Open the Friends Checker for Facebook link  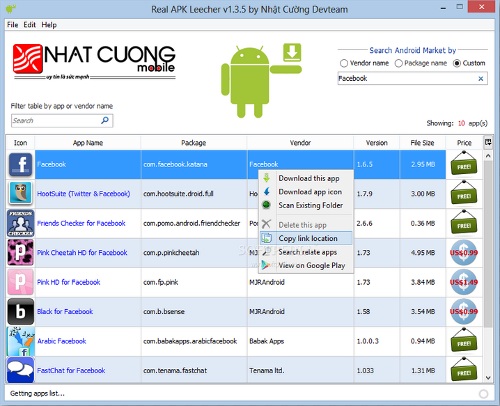tap(81, 223)
